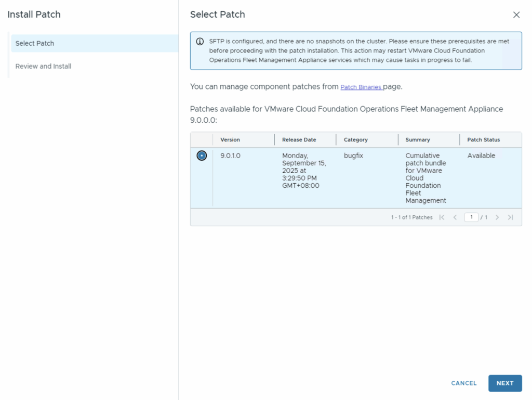The image size is (532, 400).
Task: Click the Category column header
Action: pyautogui.click(x=355, y=140)
